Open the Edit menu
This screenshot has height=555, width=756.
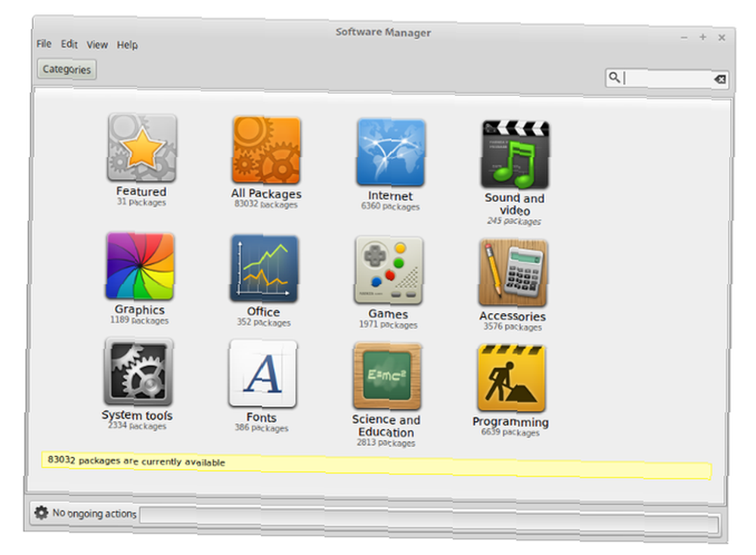[69, 44]
